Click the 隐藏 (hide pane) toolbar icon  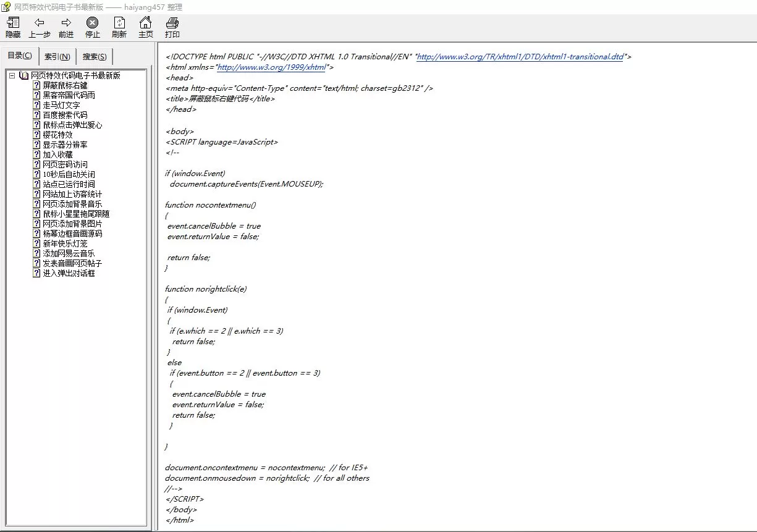pos(13,23)
